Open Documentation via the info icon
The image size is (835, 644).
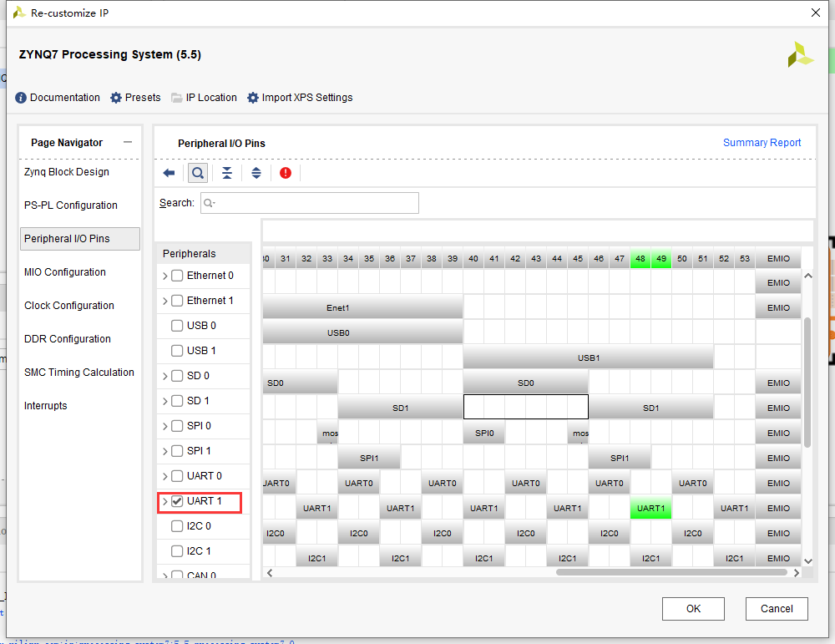coord(21,98)
